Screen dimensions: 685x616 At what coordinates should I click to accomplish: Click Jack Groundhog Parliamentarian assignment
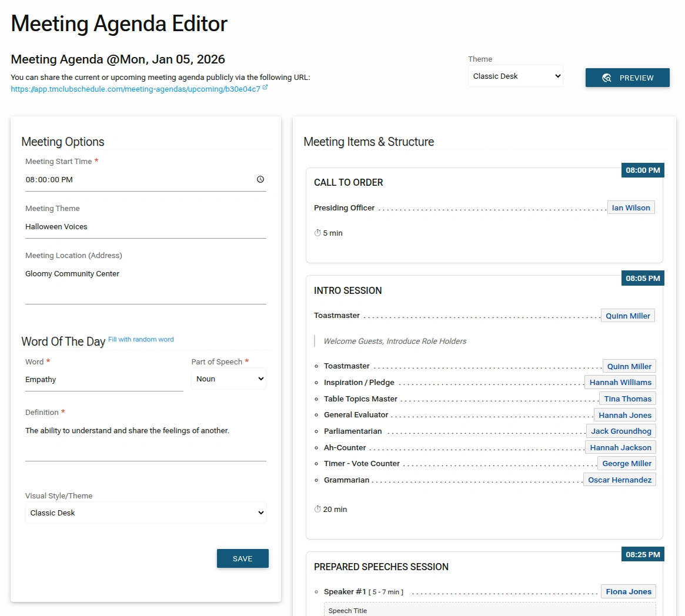621,431
